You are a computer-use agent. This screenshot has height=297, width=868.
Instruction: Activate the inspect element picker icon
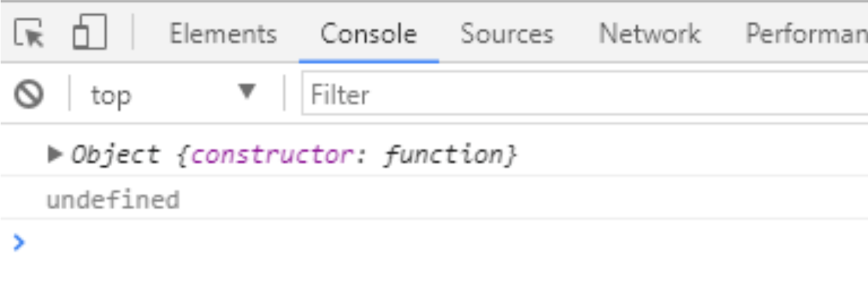[x=29, y=33]
